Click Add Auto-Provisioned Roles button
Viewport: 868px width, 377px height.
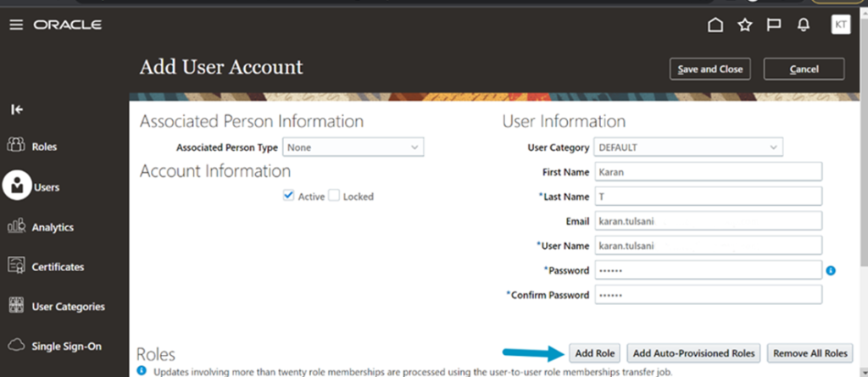(x=693, y=352)
